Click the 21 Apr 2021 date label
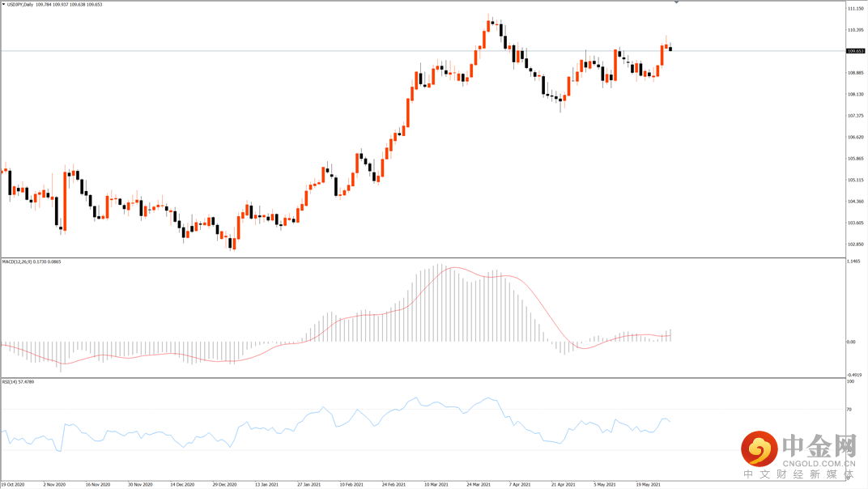 (x=563, y=485)
